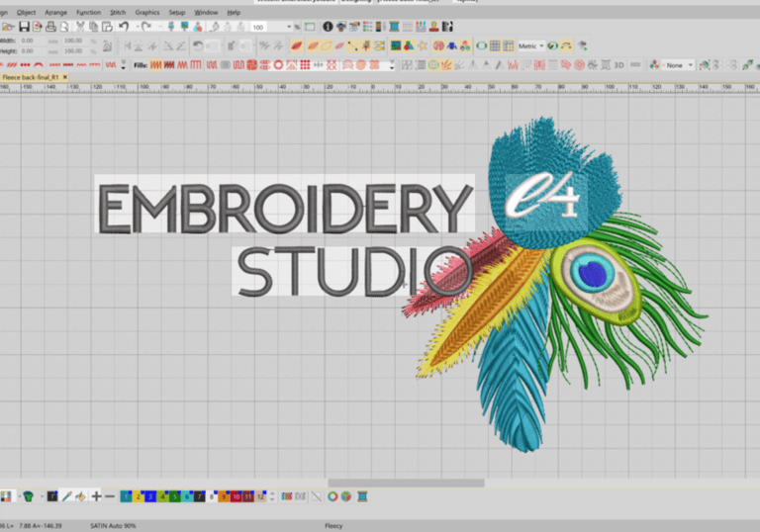Click the Save floppy disk icon
Screen dimensions: 760x532
(x=24, y=27)
